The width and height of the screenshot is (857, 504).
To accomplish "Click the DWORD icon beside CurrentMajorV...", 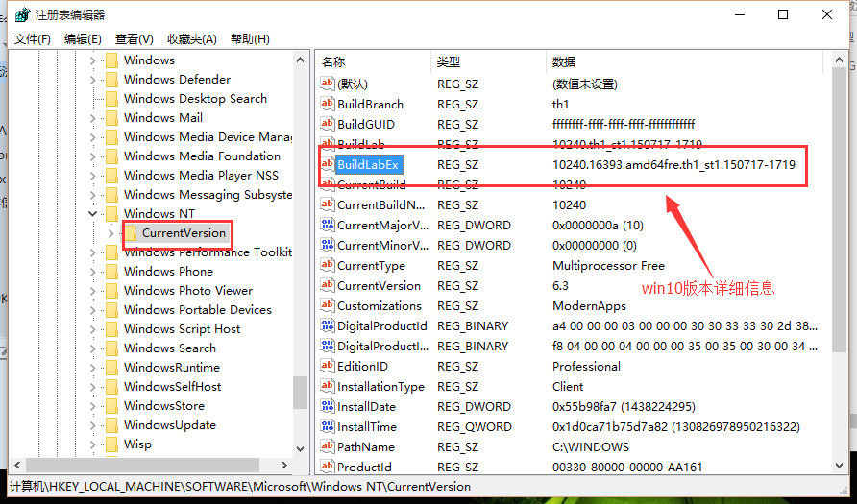I will pos(327,225).
